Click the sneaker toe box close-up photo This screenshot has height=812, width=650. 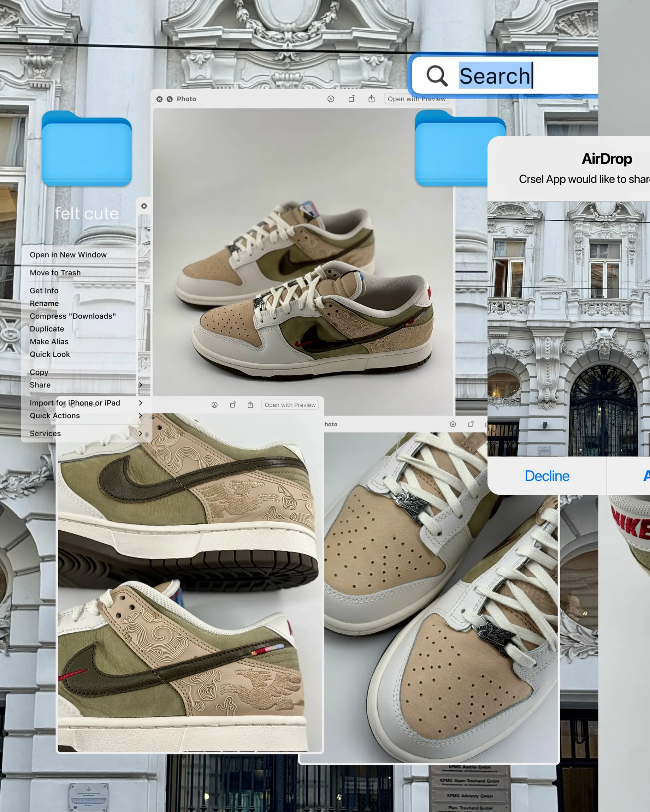[441, 598]
